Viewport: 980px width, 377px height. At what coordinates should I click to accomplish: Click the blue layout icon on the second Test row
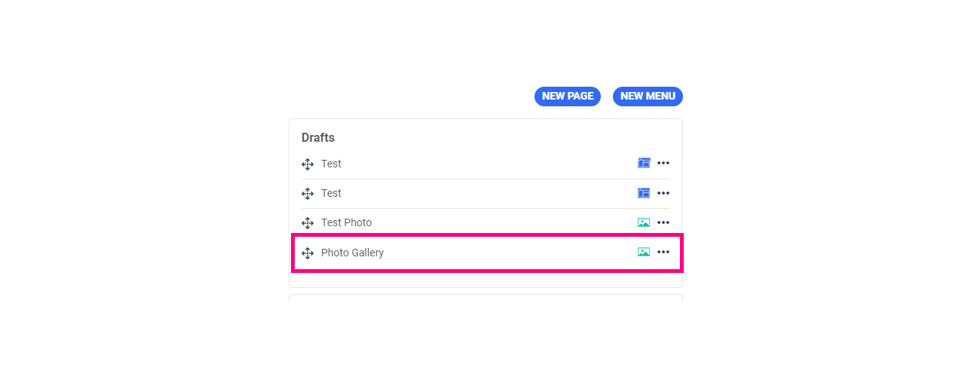pyautogui.click(x=644, y=193)
